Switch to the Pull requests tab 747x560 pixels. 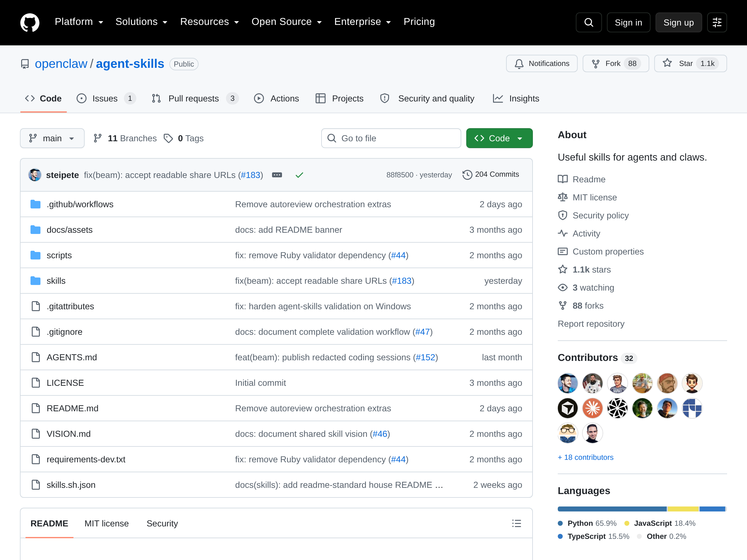coord(195,99)
